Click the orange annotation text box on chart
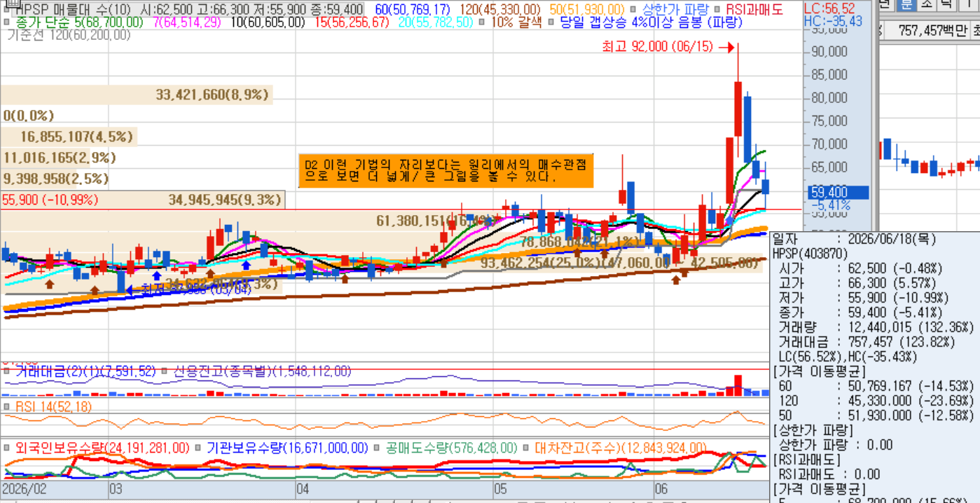The width and height of the screenshot is (980, 503). [446, 171]
